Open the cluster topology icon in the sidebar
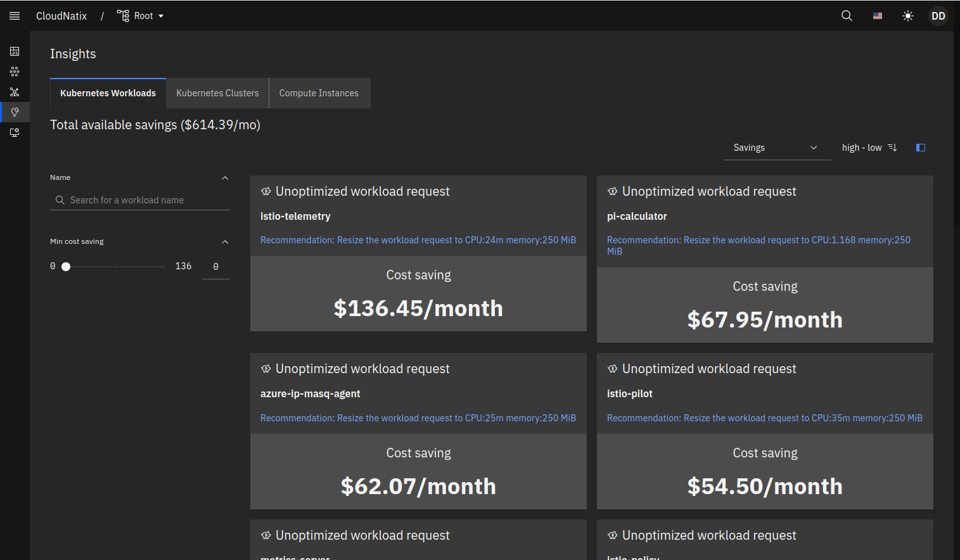 pos(15,92)
